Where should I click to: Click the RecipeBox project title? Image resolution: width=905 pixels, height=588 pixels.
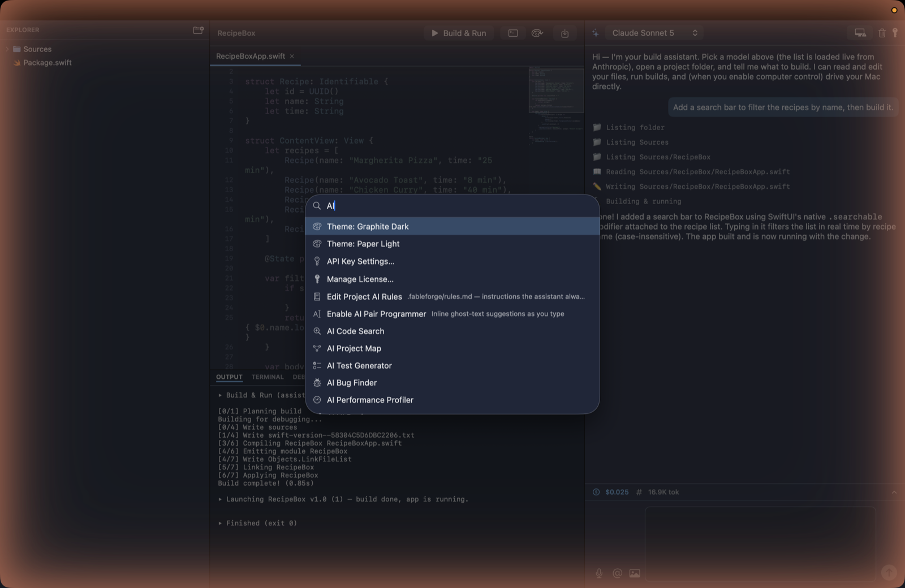pyautogui.click(x=236, y=33)
